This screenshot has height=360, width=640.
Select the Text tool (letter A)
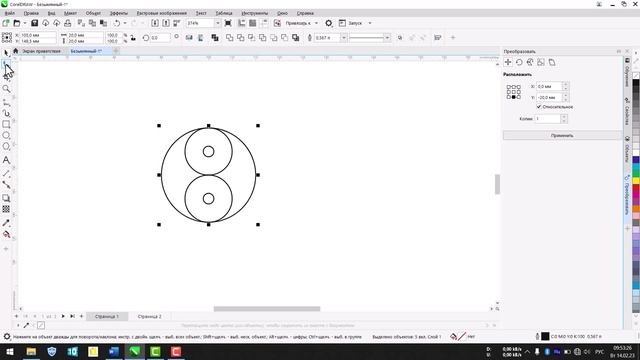(6, 160)
